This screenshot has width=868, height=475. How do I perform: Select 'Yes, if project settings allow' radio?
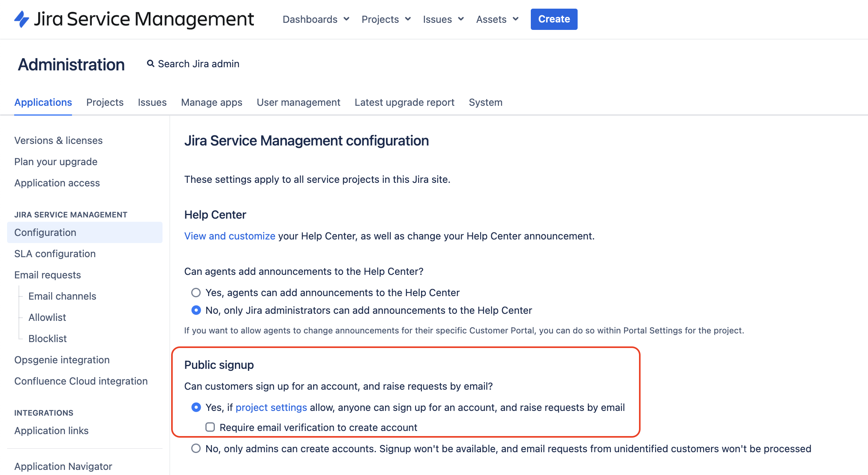coord(196,407)
